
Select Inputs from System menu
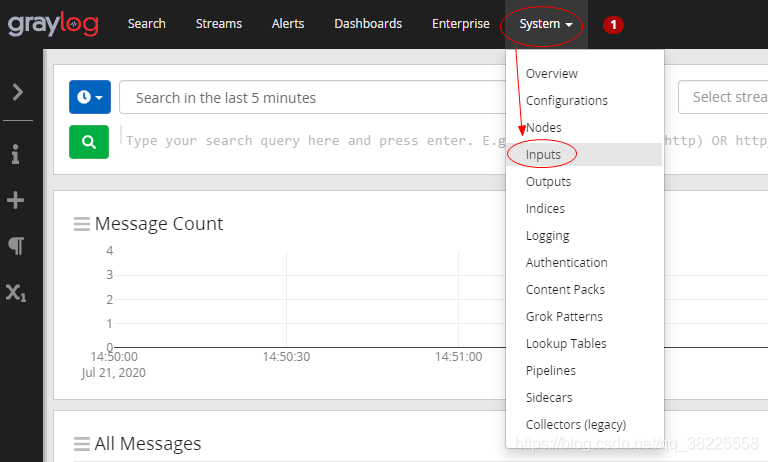tap(584, 154)
